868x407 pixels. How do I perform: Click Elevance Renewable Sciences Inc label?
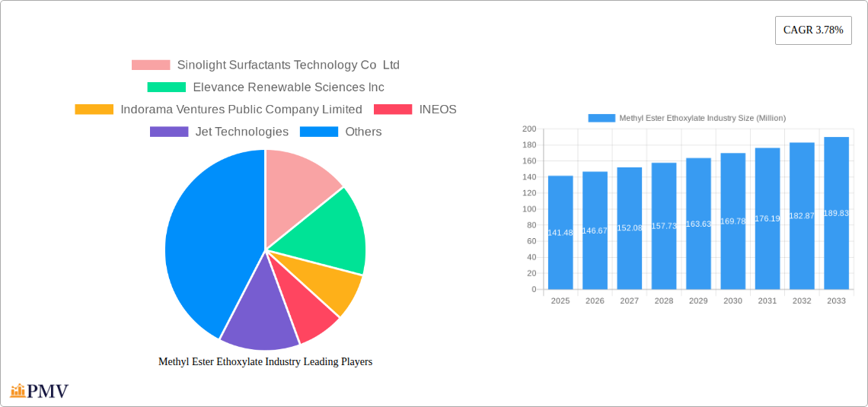pyautogui.click(x=289, y=87)
